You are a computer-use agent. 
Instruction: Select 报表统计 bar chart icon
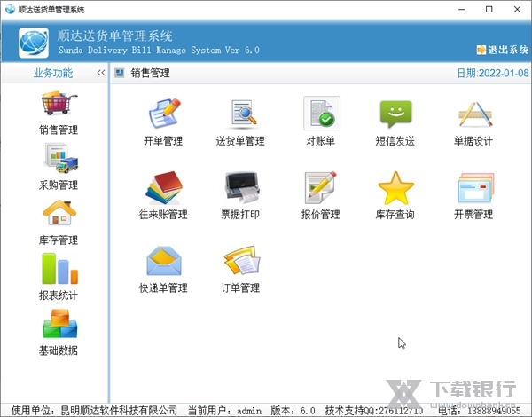click(59, 268)
